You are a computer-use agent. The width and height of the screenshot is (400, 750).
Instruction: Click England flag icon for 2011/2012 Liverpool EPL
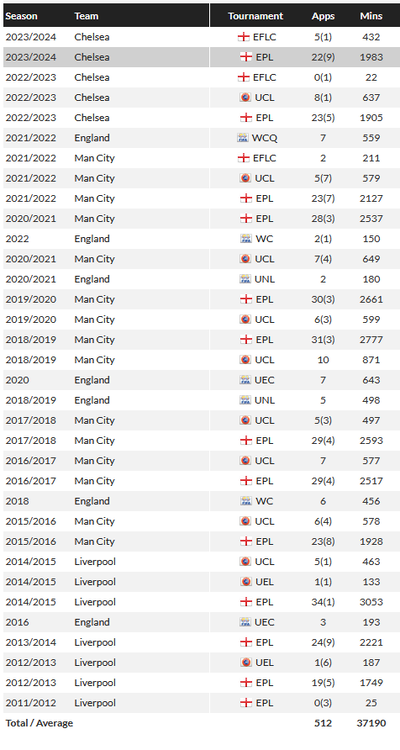246,703
